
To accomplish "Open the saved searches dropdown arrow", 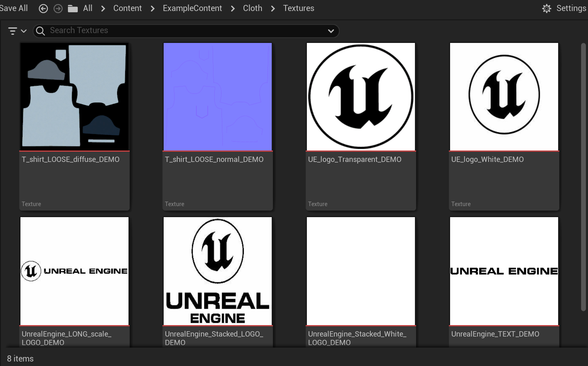I will (331, 31).
